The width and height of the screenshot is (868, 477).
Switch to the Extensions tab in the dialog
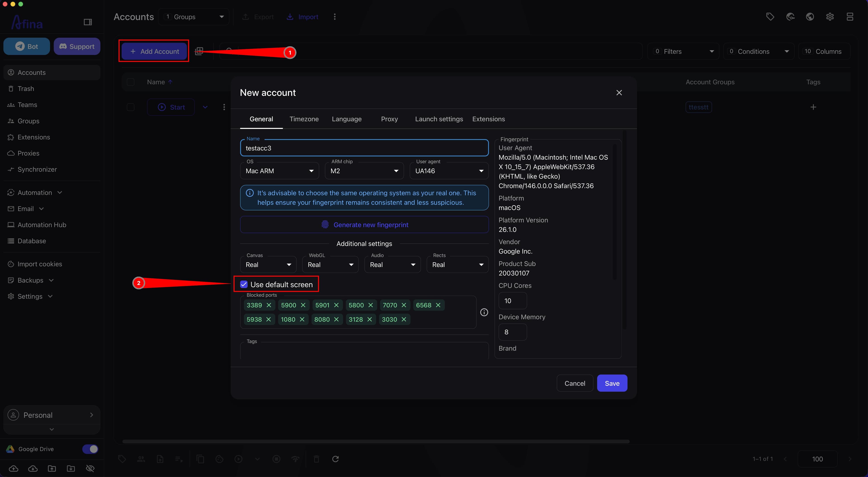(488, 119)
